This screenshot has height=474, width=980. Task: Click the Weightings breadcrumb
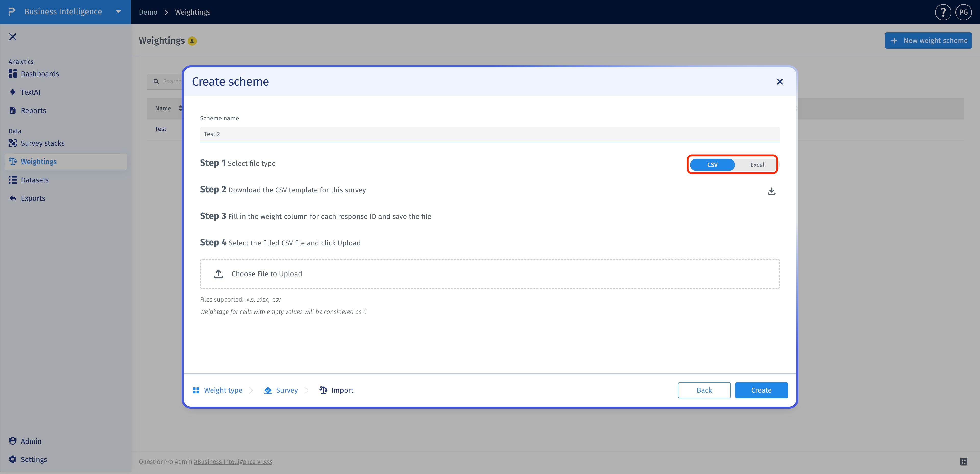(192, 12)
